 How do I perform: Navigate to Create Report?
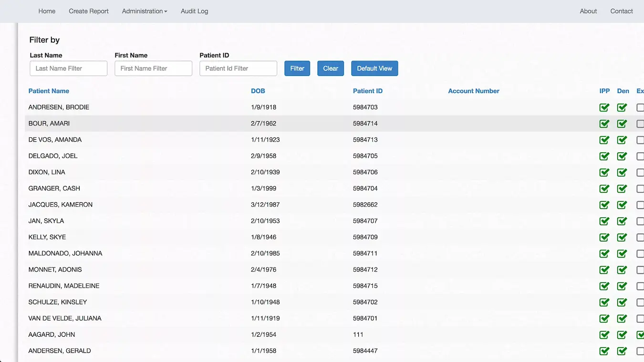point(88,11)
